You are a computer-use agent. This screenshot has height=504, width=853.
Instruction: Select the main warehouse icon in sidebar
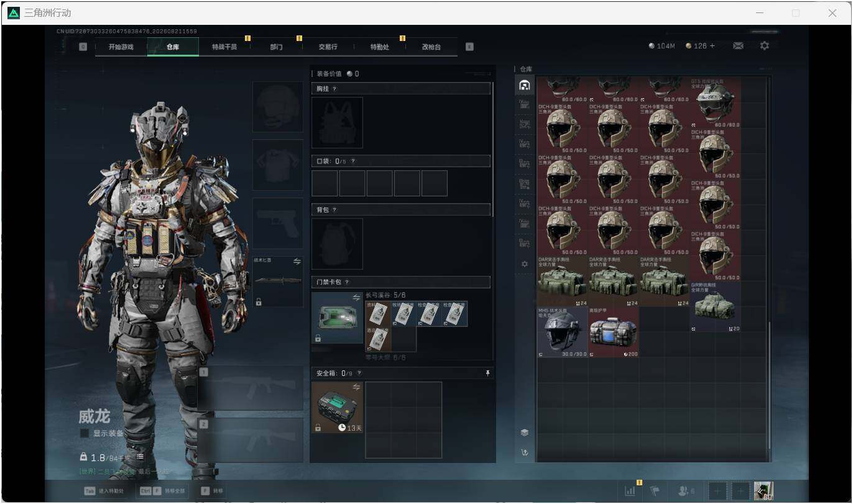click(525, 85)
